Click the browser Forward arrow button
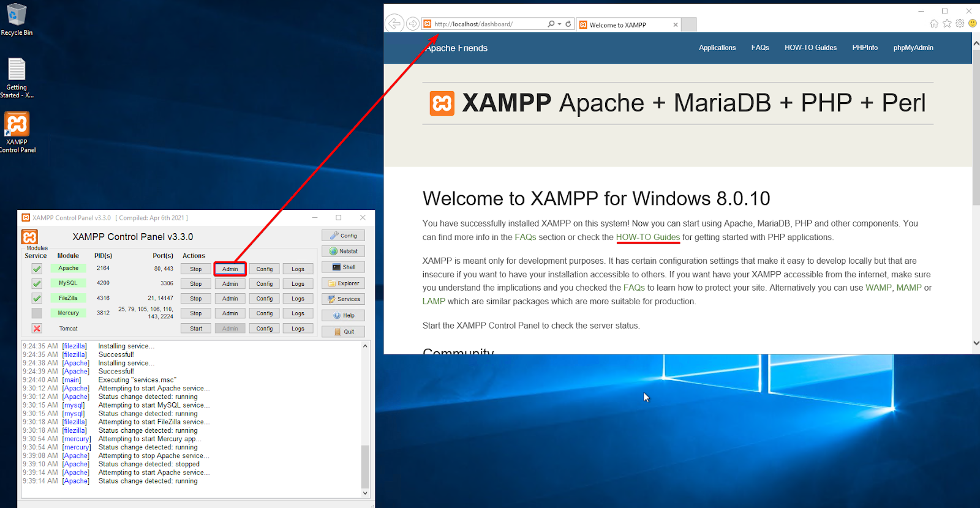The height and width of the screenshot is (508, 980). [x=413, y=24]
